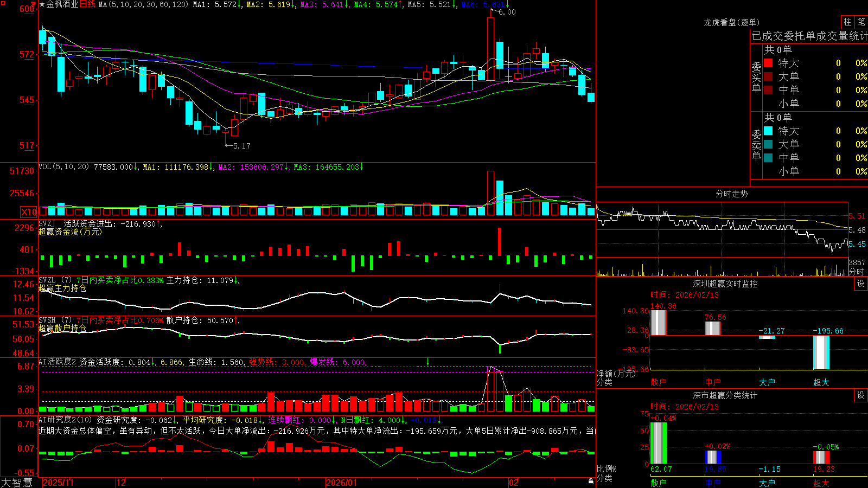
Task: Click the green arrow marker above AI活跃度 chart
Action: pos(428,362)
